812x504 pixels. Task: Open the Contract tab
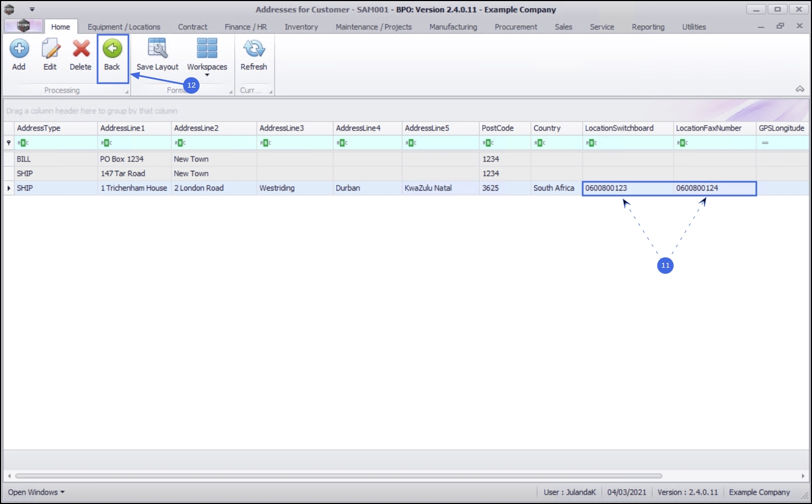[193, 26]
